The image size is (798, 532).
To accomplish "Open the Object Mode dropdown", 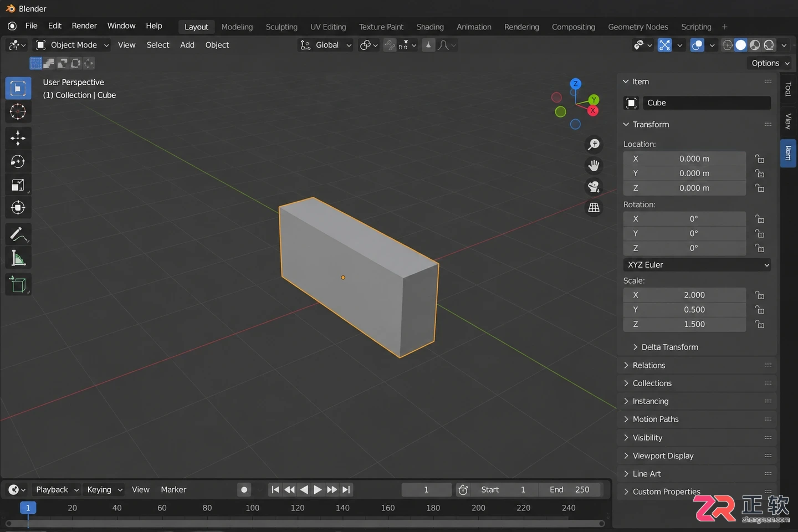I will coord(72,45).
